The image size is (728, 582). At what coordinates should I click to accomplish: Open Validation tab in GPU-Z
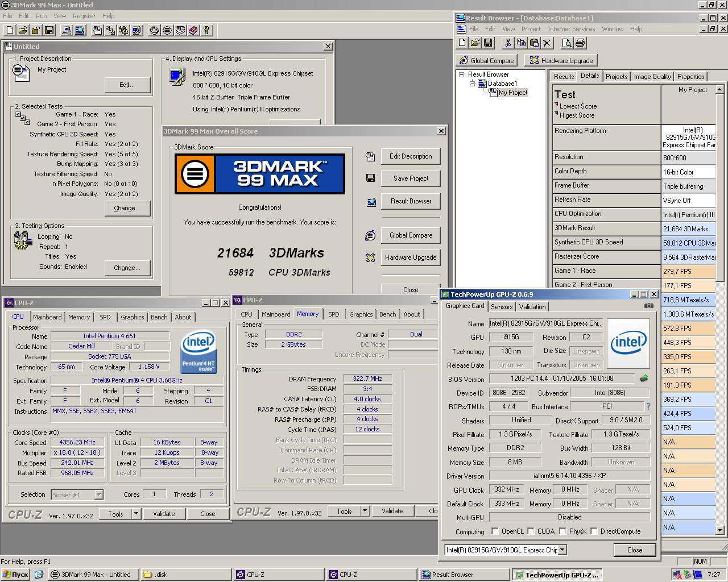tap(532, 307)
